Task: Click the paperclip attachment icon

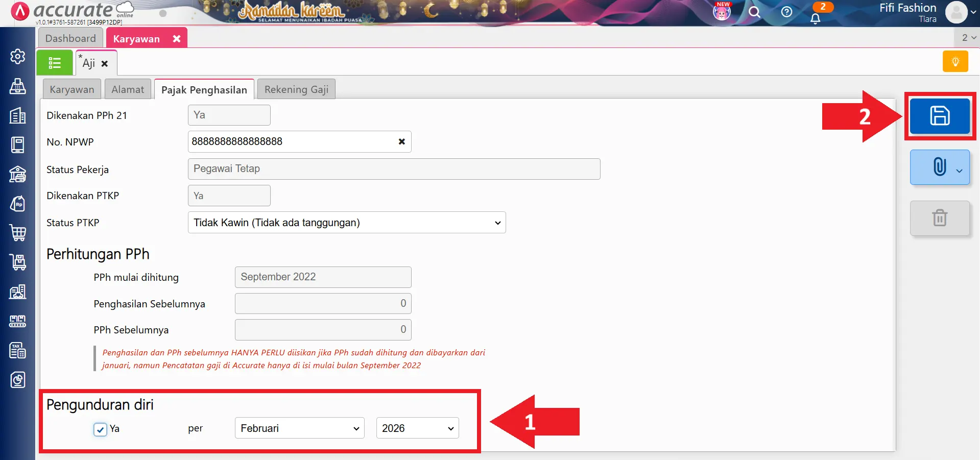Action: click(x=939, y=167)
